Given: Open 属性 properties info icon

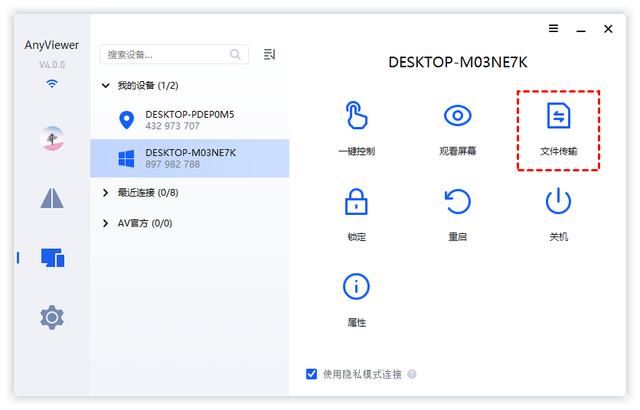Looking at the screenshot, I should pyautogui.click(x=357, y=288).
